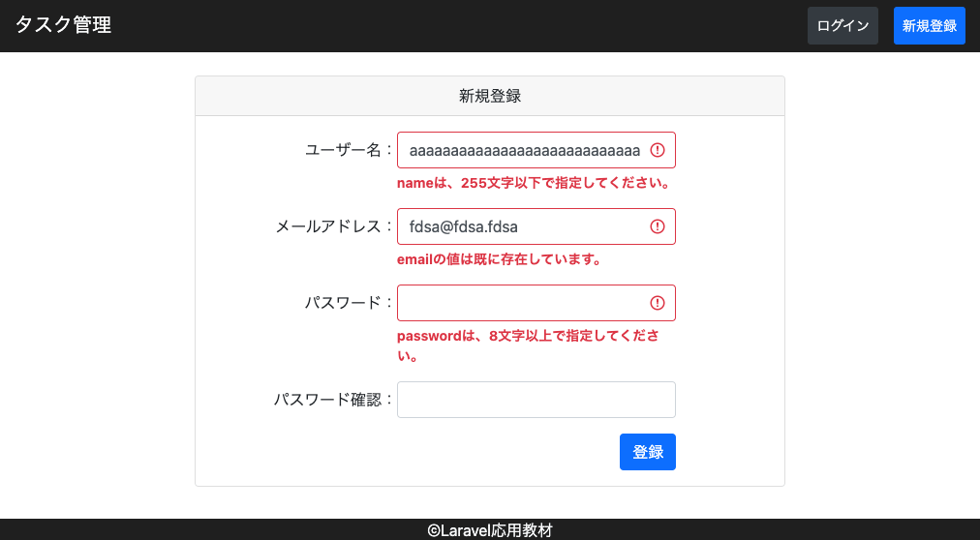Click the 新規登録 navbar button

pos(930,25)
